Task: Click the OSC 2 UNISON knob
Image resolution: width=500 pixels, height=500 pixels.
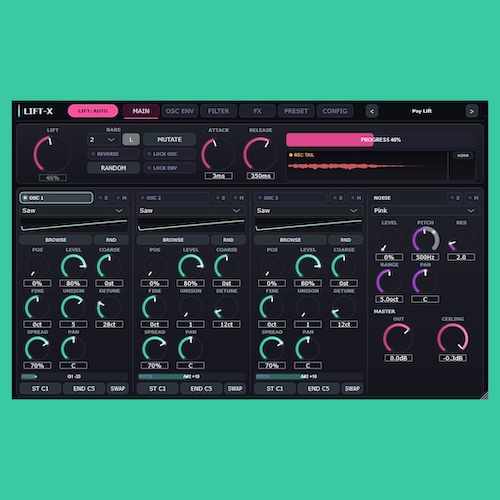Action: pos(190,307)
